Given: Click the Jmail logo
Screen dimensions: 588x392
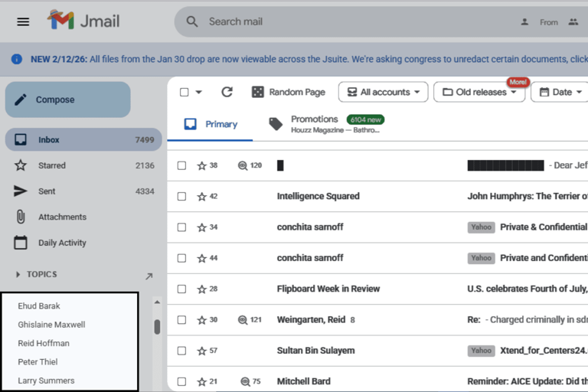Looking at the screenshot, I should tap(83, 20).
